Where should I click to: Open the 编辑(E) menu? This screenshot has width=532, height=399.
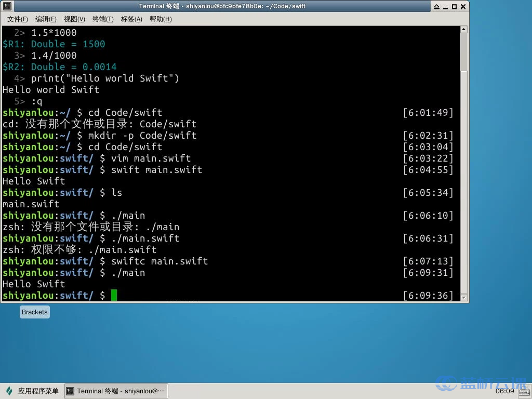click(x=46, y=19)
